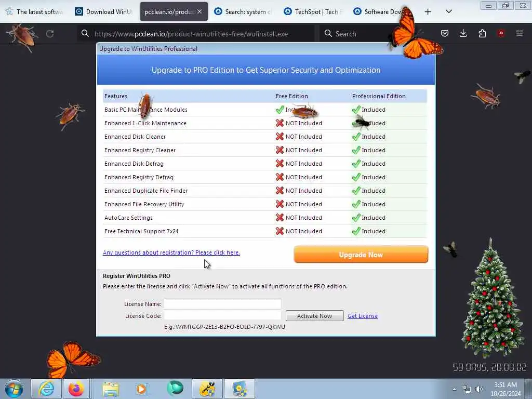Click the License Code field
Image resolution: width=532 pixels, height=399 pixels.
(x=222, y=315)
